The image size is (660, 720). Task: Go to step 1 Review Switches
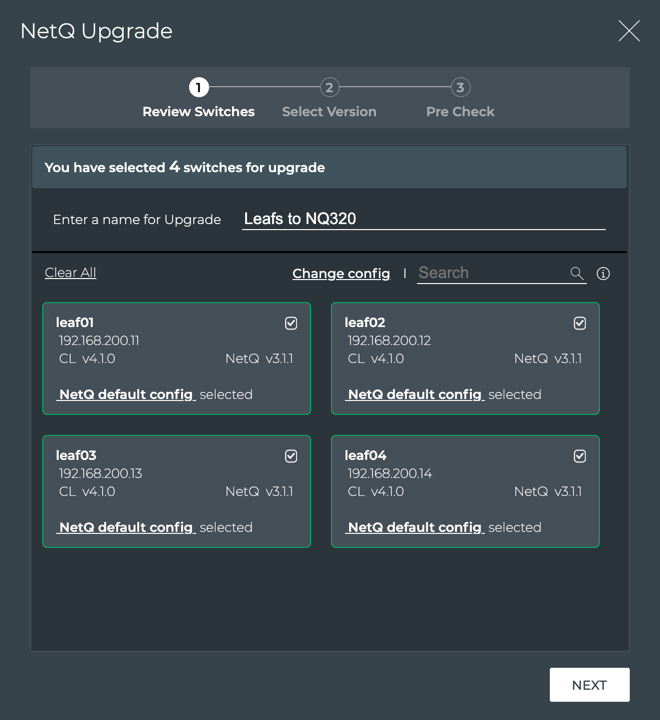coord(199,88)
